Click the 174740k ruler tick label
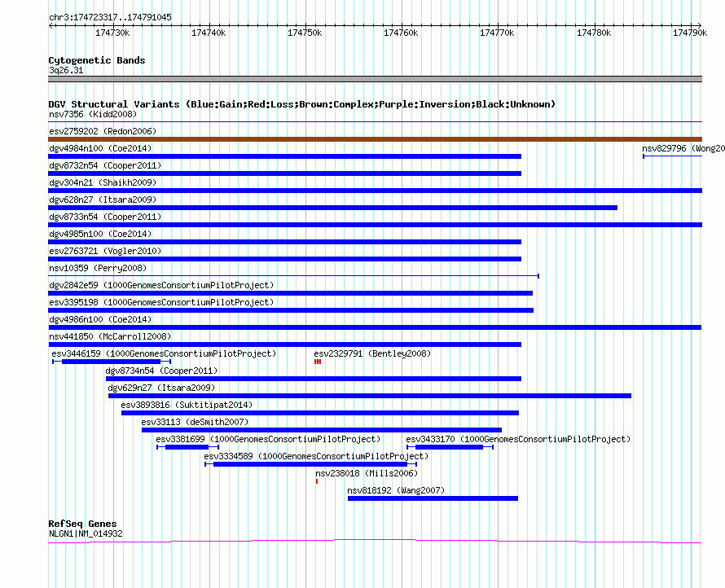Image resolution: width=725 pixels, height=588 pixels. point(209,33)
